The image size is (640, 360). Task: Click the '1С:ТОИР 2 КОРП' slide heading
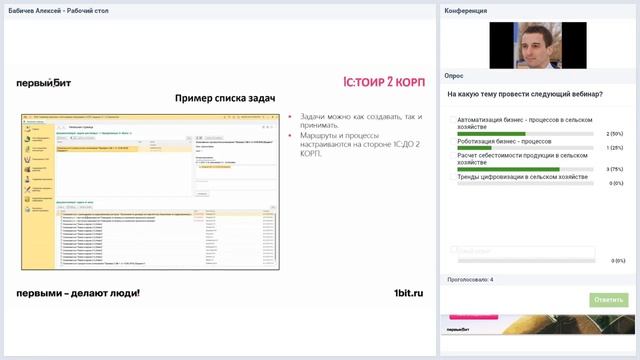point(384,82)
